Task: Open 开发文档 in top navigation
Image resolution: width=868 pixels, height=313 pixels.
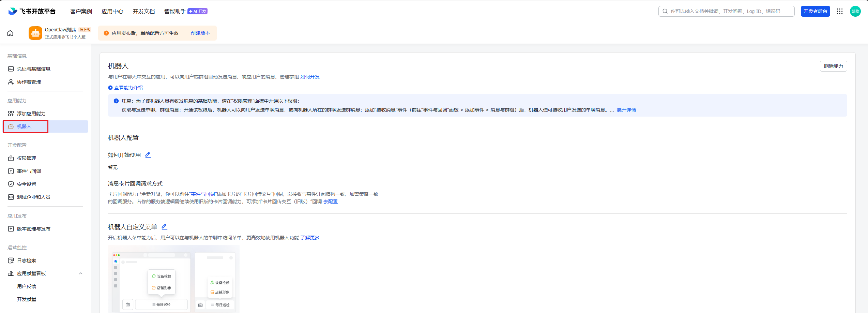Action: [x=144, y=11]
